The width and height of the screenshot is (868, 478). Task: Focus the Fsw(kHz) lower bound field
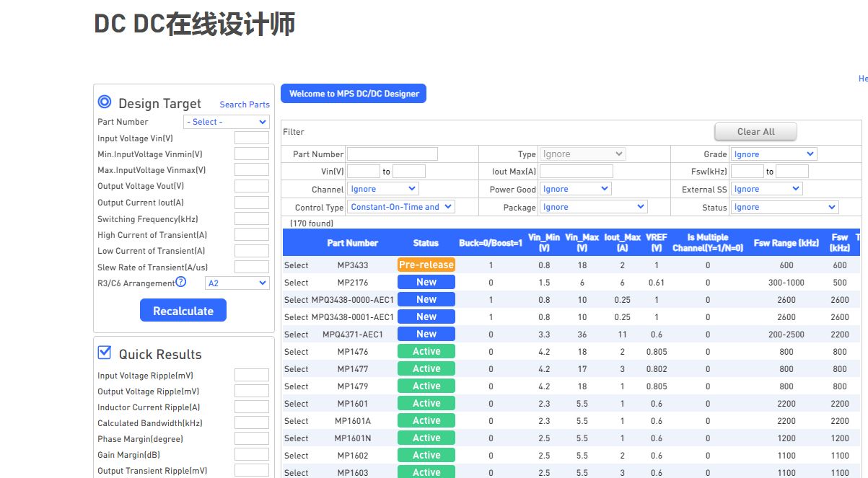click(x=747, y=172)
